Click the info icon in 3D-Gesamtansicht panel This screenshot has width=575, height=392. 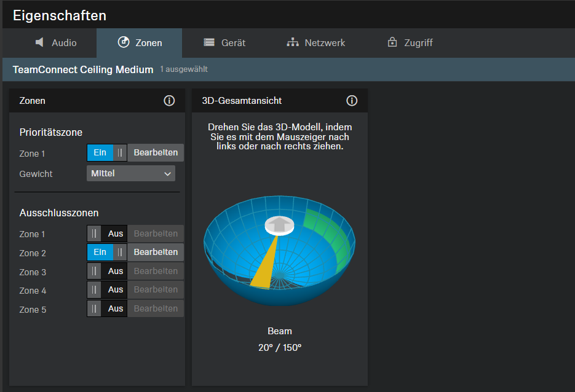click(352, 101)
